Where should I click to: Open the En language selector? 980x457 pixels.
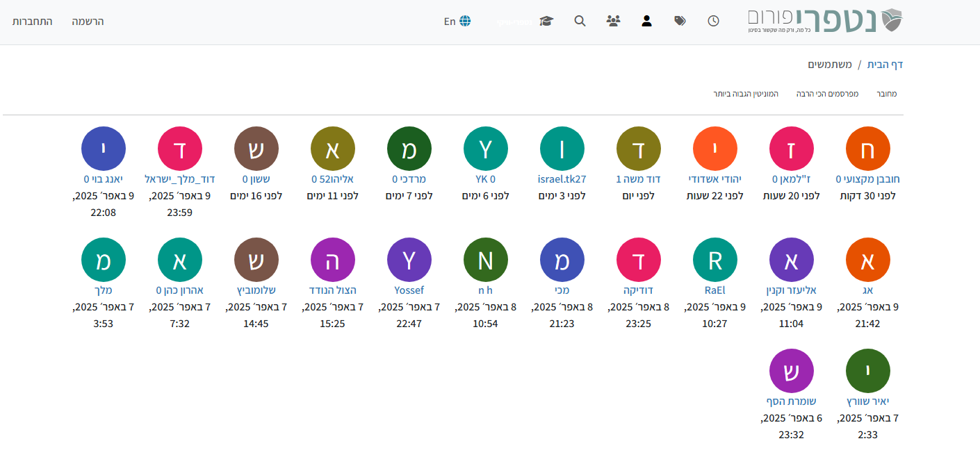457,21
